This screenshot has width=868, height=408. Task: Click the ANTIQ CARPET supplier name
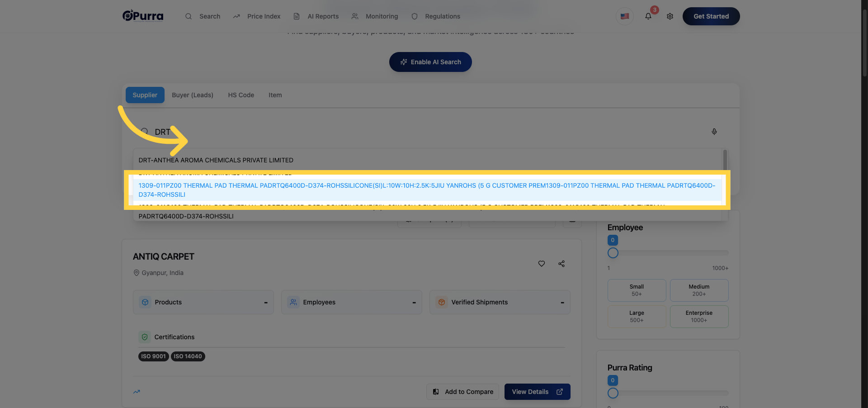[164, 256]
